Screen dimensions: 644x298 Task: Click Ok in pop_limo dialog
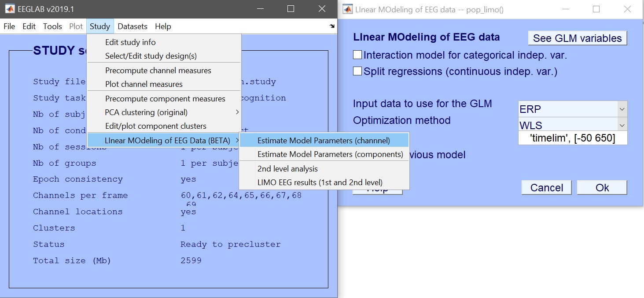[602, 188]
